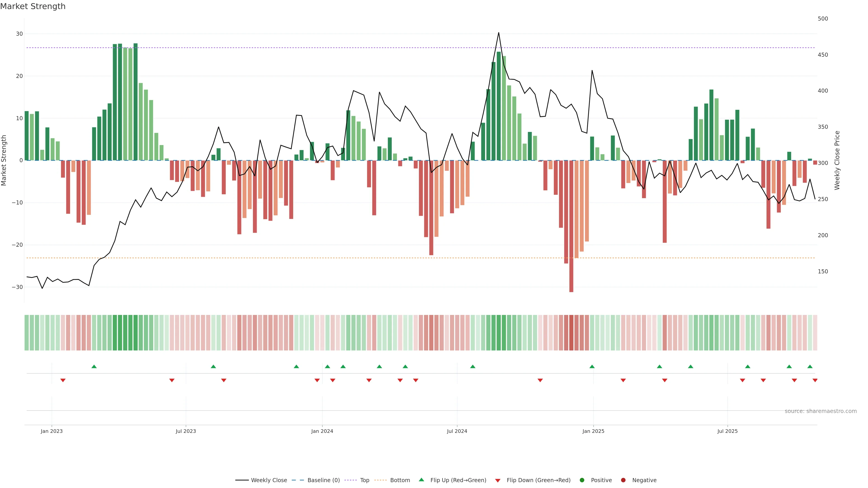
Task: Click the tallest red bar reaching below -30
Action: pyautogui.click(x=571, y=236)
